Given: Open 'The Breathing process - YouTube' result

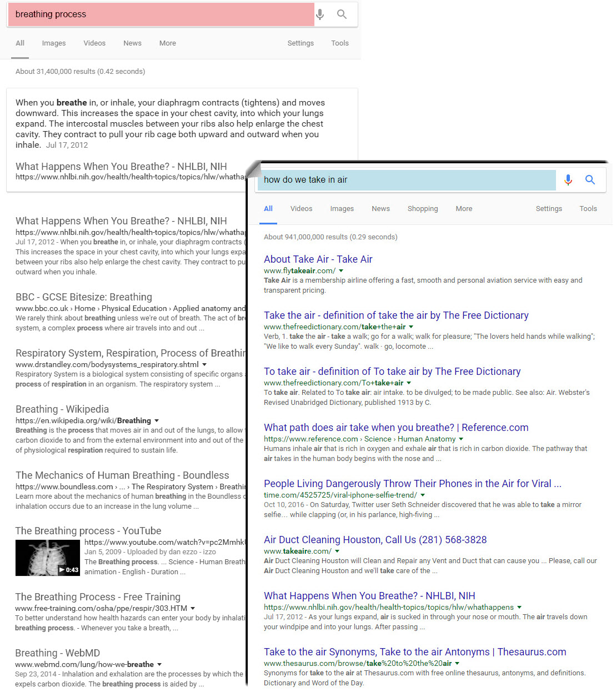Looking at the screenshot, I should [88, 531].
